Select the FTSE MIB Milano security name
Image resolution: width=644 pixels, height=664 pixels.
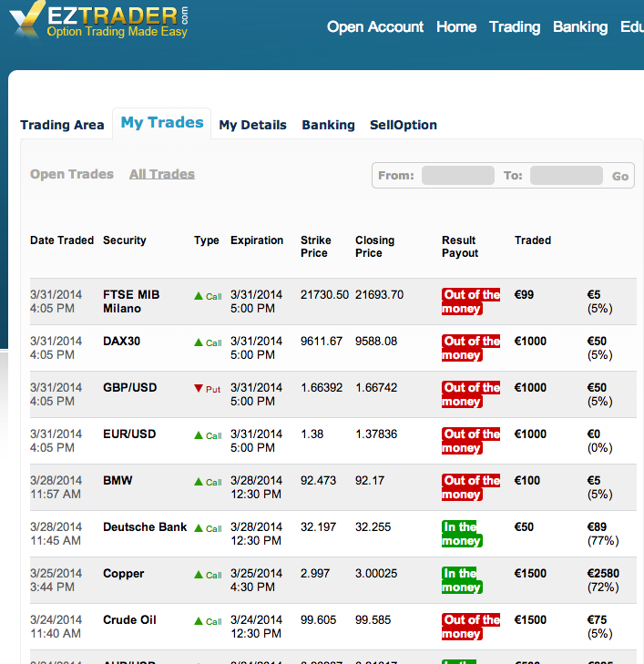coord(131,301)
